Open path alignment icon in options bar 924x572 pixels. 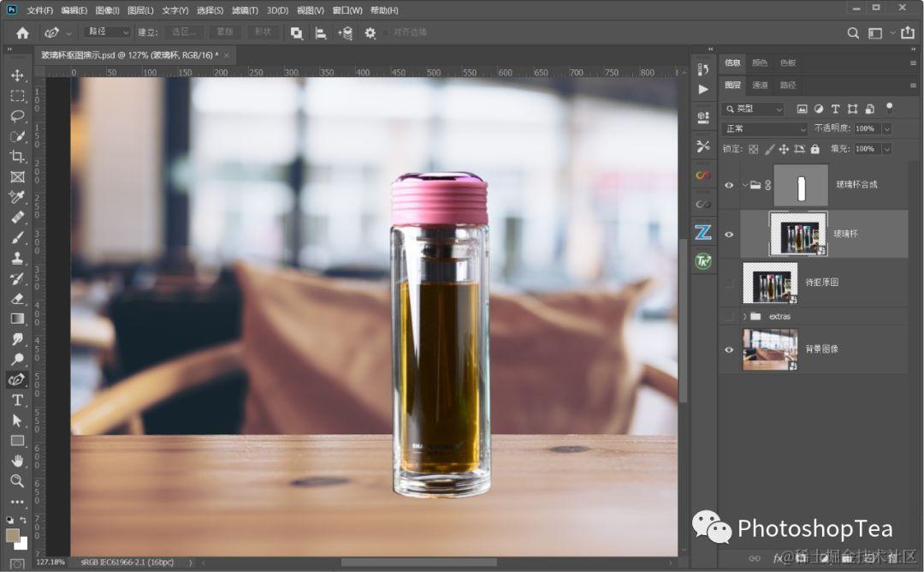(x=321, y=33)
